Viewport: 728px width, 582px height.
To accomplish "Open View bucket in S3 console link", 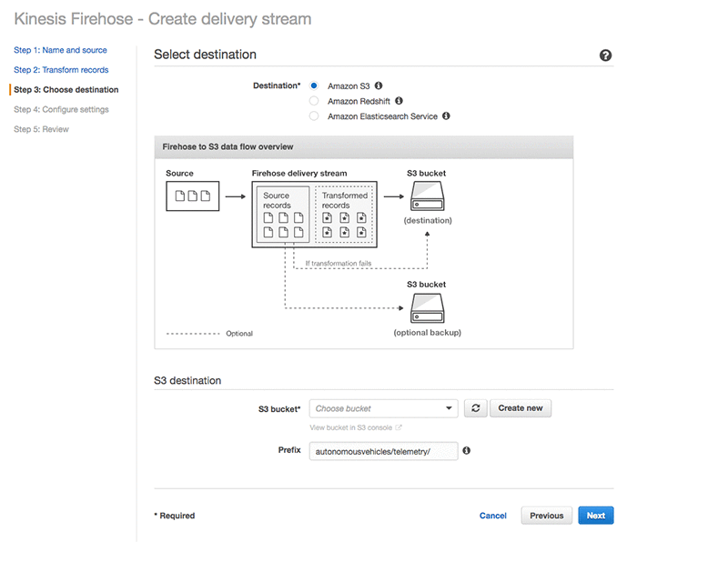I will (x=355, y=428).
